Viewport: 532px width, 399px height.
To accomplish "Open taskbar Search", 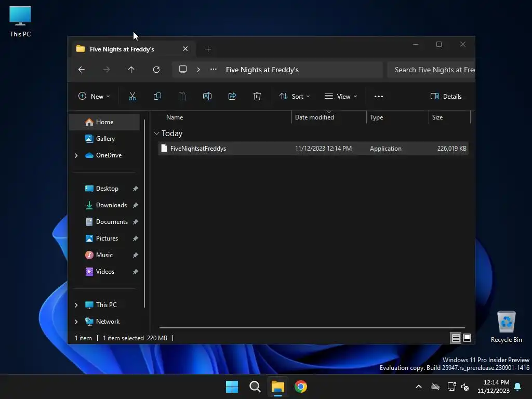I will click(255, 387).
